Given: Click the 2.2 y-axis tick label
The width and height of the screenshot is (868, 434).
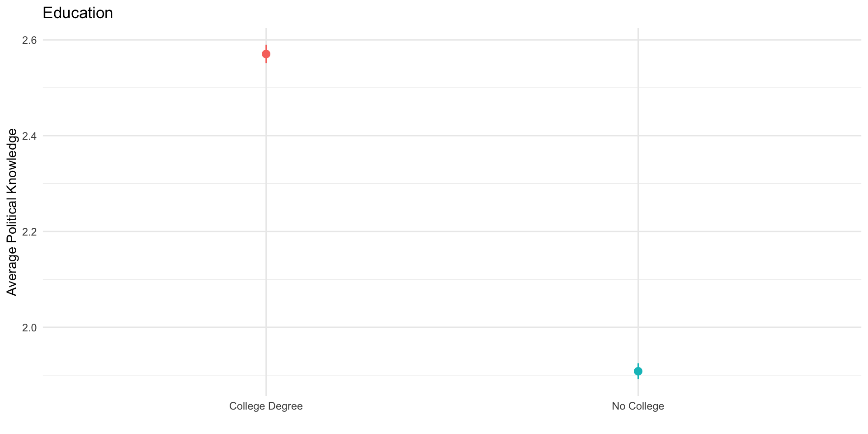Looking at the screenshot, I should pos(29,231).
